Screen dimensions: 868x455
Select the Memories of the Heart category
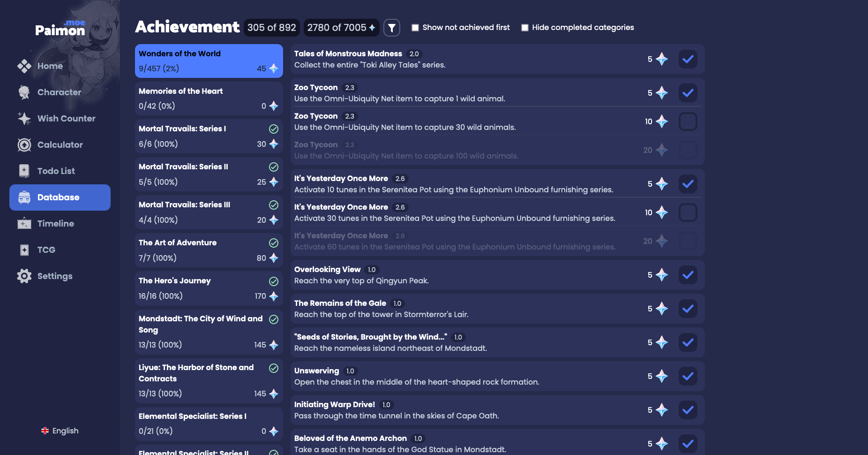(209, 98)
